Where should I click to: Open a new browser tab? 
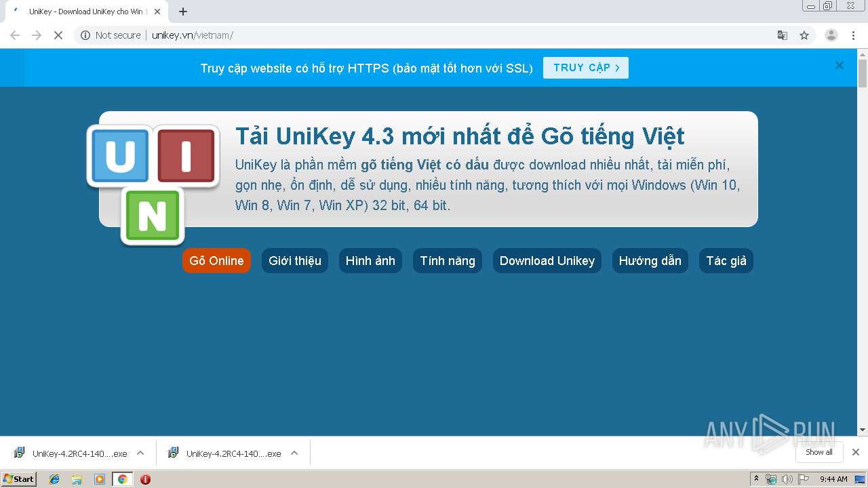pos(182,12)
